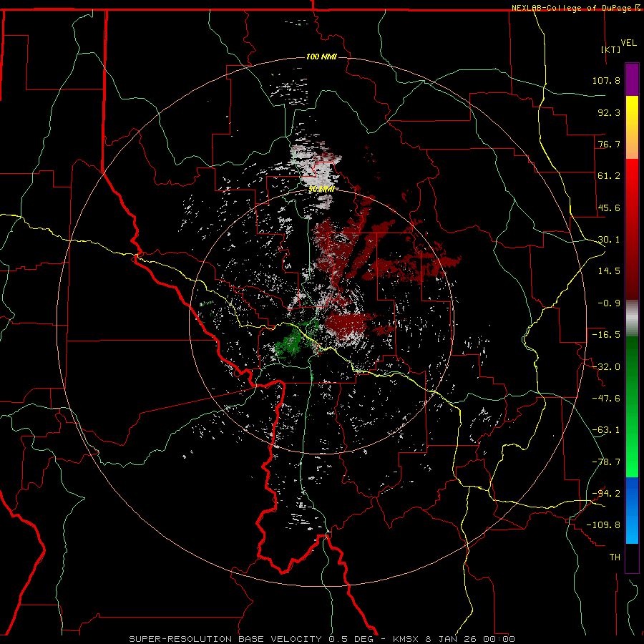This screenshot has height=644, width=644.
Task: Click the -109.8 legend value
Action: (x=603, y=525)
